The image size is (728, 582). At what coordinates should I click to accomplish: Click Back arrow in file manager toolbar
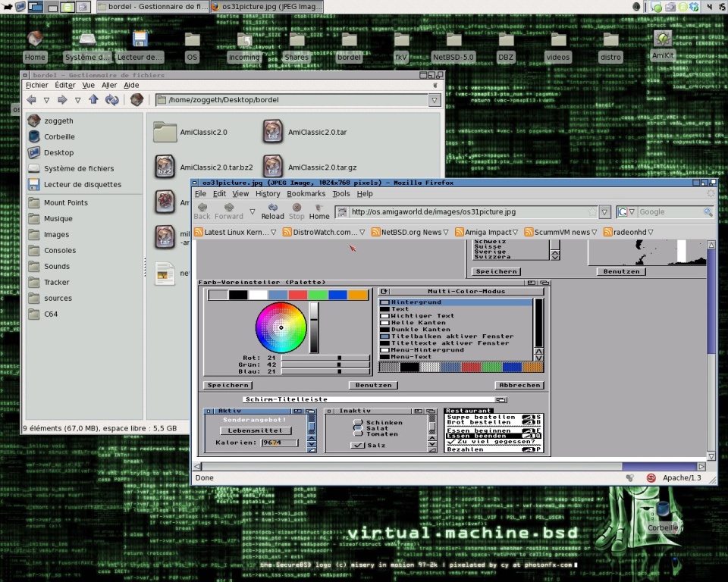coord(32,99)
